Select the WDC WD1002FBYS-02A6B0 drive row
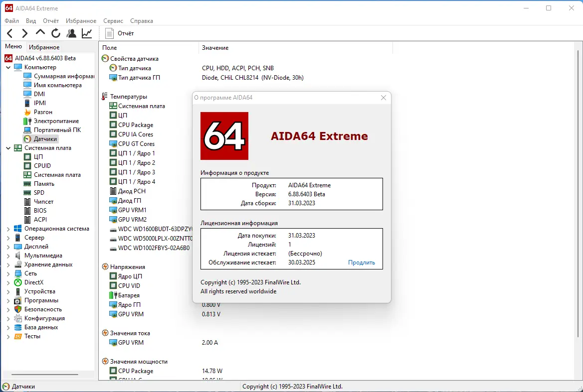Viewport: 583px width, 392px height. point(150,248)
